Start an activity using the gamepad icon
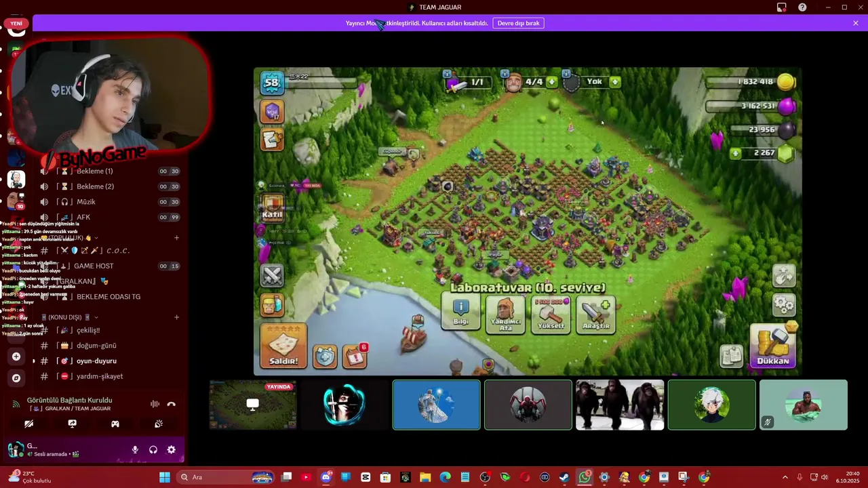This screenshot has height=488, width=868. (115, 424)
